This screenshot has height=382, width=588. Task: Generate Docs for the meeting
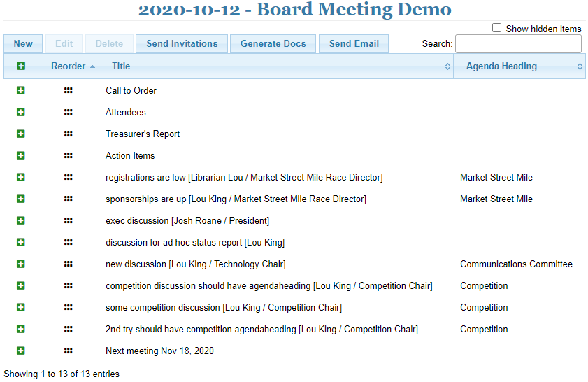click(273, 44)
